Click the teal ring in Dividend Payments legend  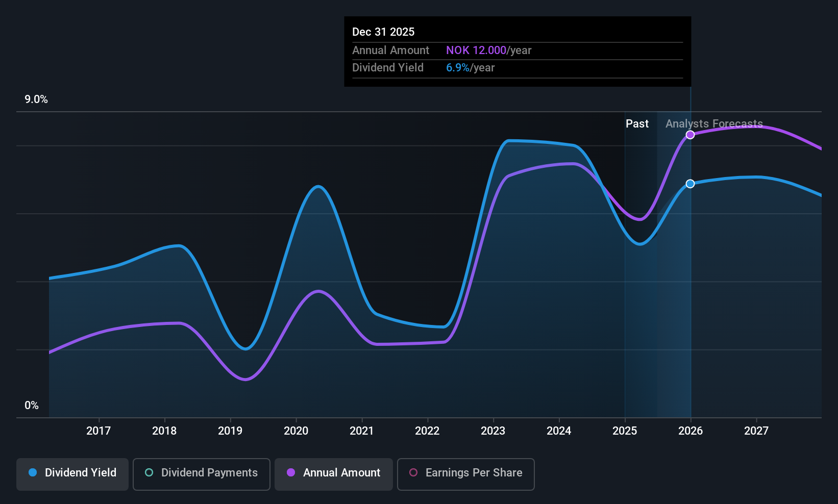(x=149, y=472)
